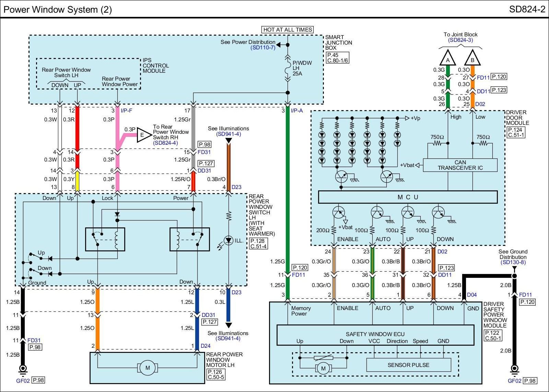Click the HOT AT ALL TIMES label box
This screenshot has width=549, height=392.
tap(288, 29)
